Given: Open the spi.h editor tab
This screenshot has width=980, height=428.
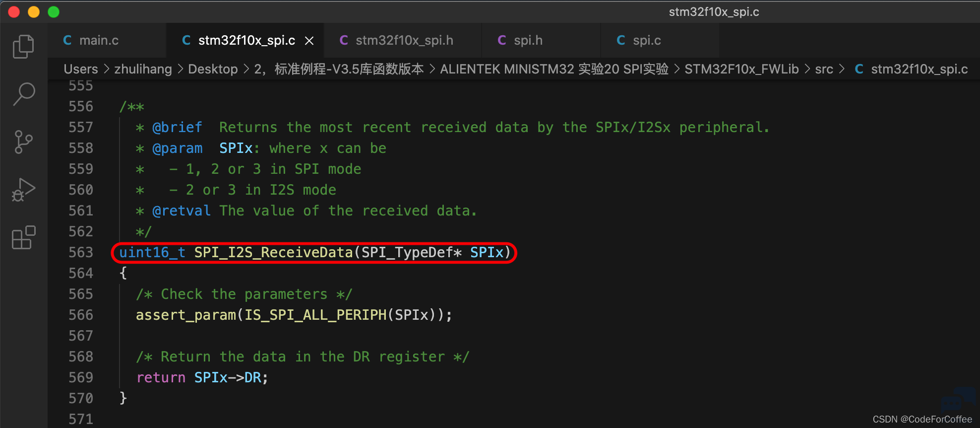Looking at the screenshot, I should coord(541,40).
